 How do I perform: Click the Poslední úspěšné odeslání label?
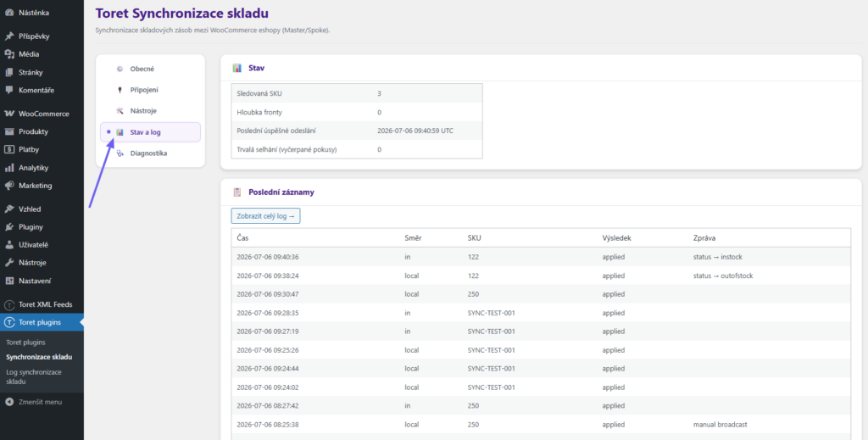(x=277, y=131)
